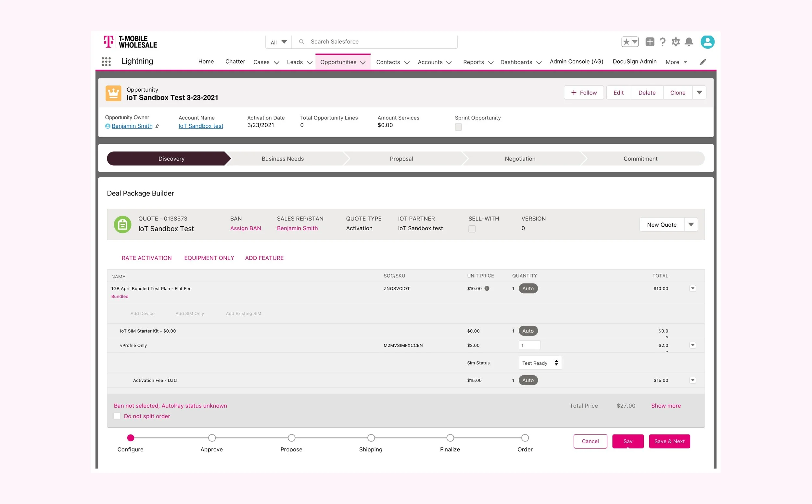Viewport: 812px width, 504px height.
Task: Click the Auto toggle for Activation Fee
Action: tap(528, 380)
